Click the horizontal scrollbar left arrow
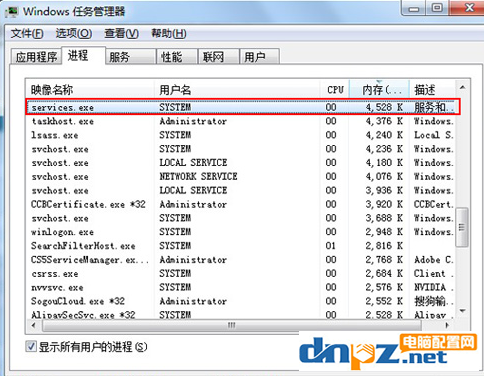 33,325
